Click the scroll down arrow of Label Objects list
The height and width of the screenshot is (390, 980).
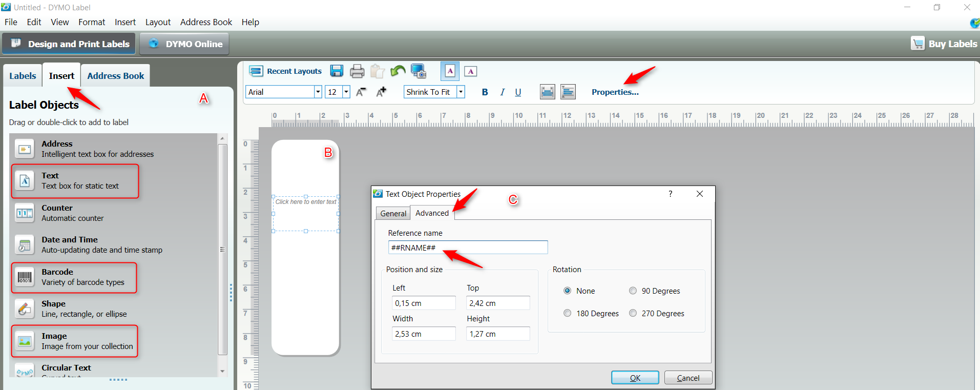click(222, 372)
